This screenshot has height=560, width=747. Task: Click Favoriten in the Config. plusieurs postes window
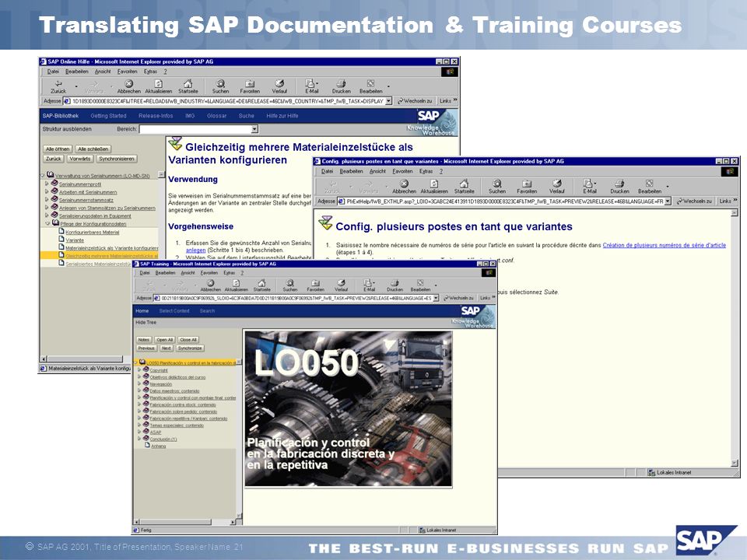[x=527, y=187]
